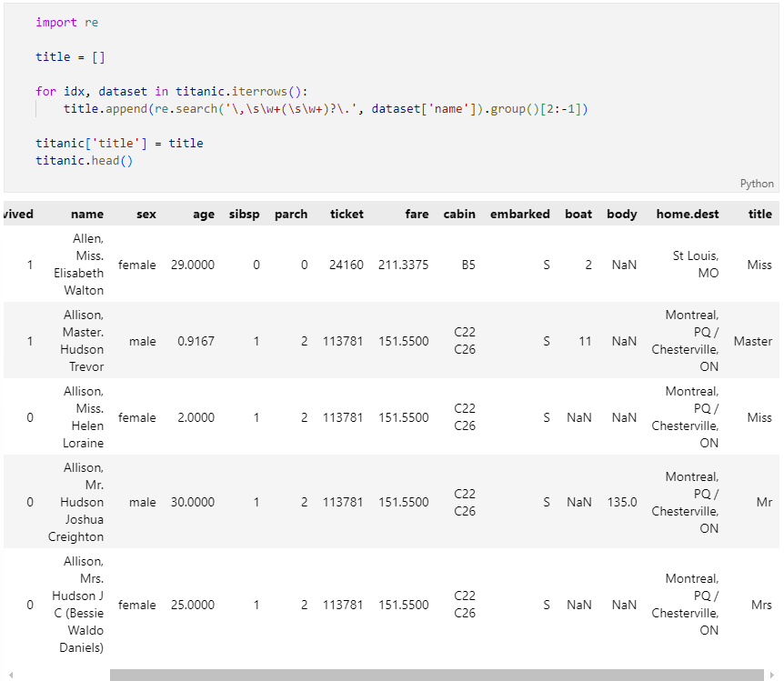This screenshot has width=784, height=681.
Task: Click the 'home.dest' column header
Action: pos(687,215)
